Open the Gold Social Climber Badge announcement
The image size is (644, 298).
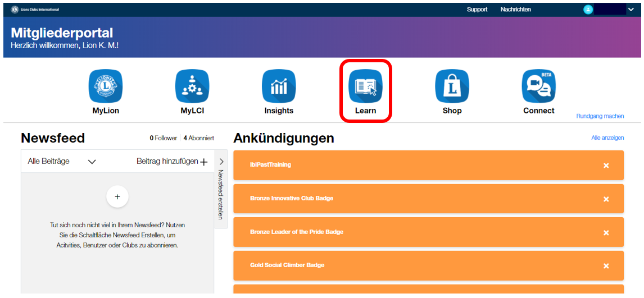pyautogui.click(x=287, y=265)
